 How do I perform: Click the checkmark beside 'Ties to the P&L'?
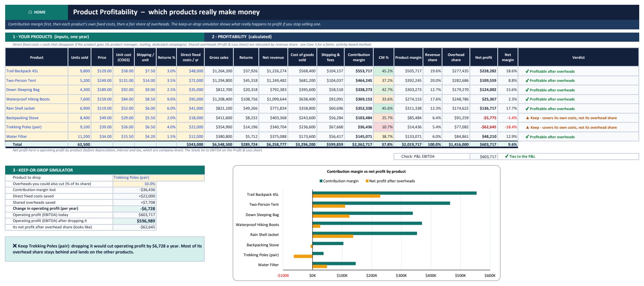pos(507,157)
